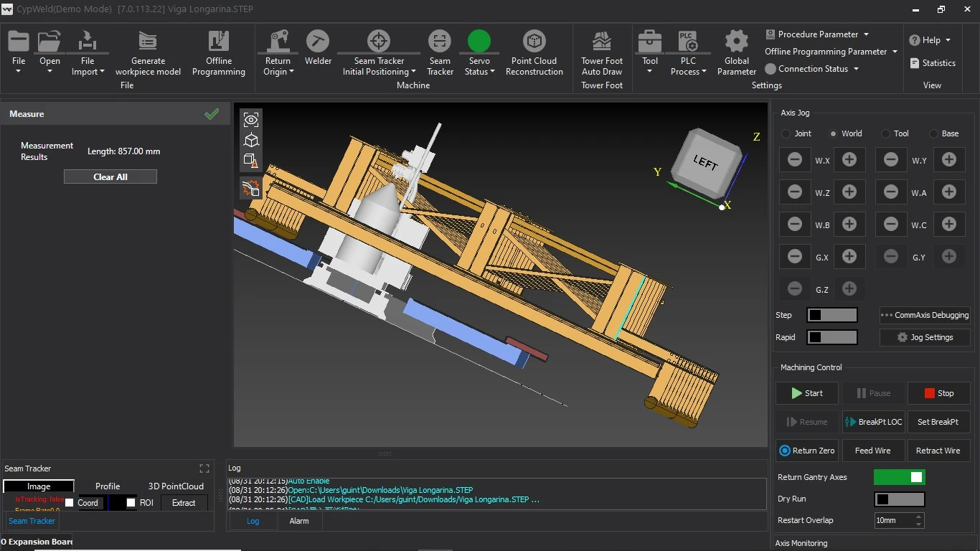Open the Alarm tab
Viewport: 980px width, 551px height.
click(299, 521)
